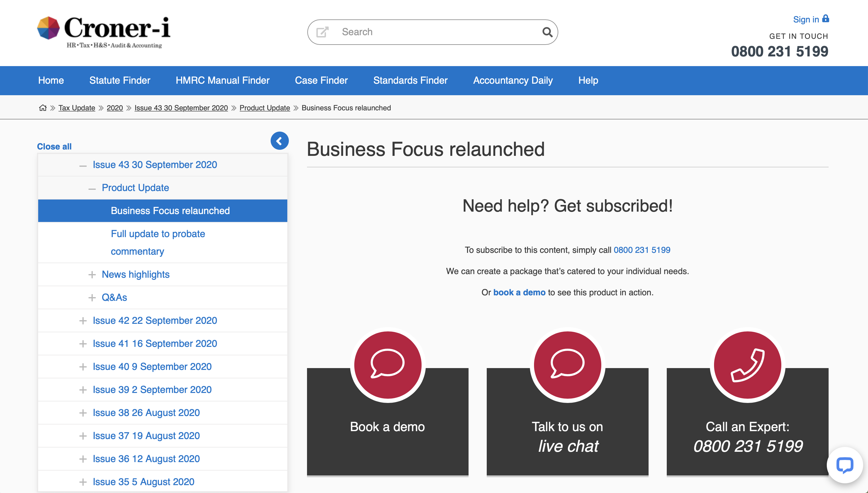The height and width of the screenshot is (493, 868).
Task: Click Product Update breadcrumb link
Action: tap(265, 108)
